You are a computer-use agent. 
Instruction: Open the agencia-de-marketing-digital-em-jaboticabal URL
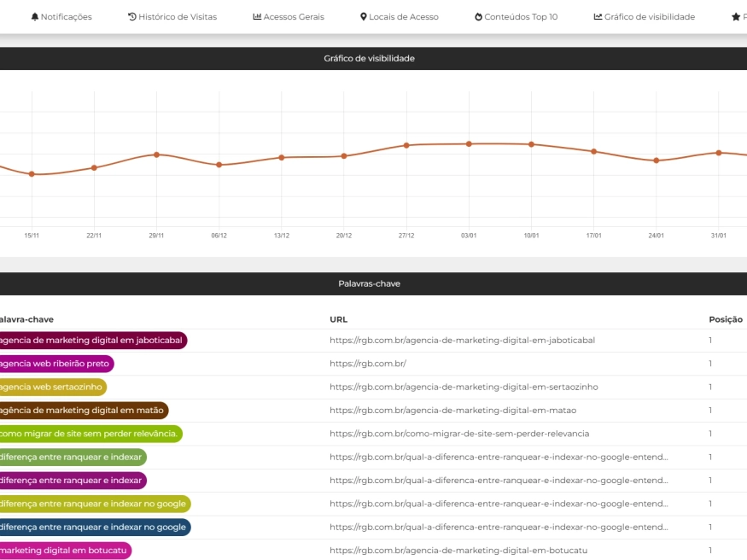click(x=462, y=340)
